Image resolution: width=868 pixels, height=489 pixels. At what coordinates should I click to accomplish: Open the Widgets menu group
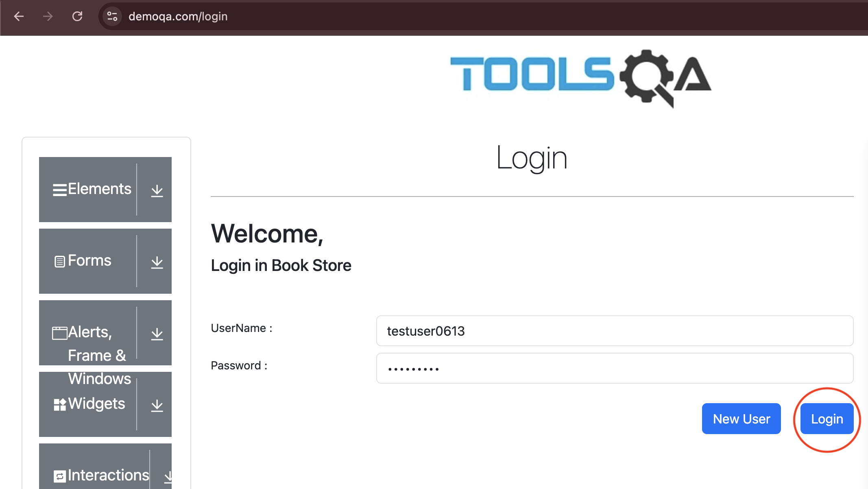click(x=105, y=404)
